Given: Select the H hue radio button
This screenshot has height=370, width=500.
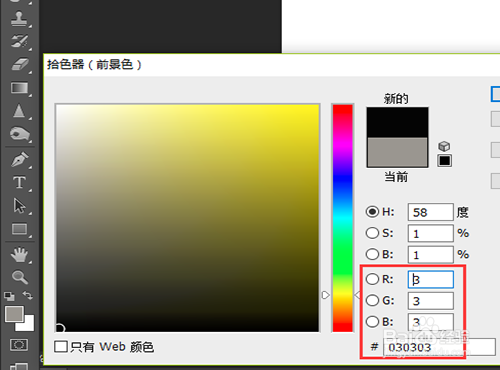Looking at the screenshot, I should click(372, 212).
